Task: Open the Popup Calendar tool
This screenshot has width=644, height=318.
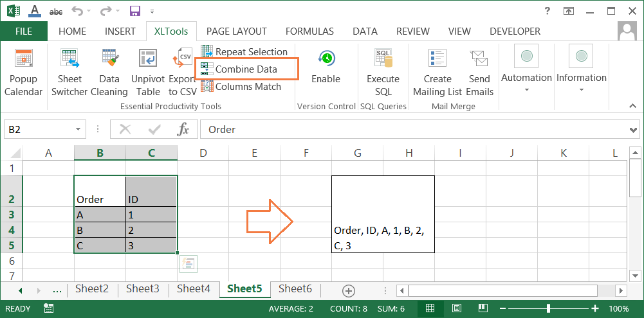Action: coord(23,72)
